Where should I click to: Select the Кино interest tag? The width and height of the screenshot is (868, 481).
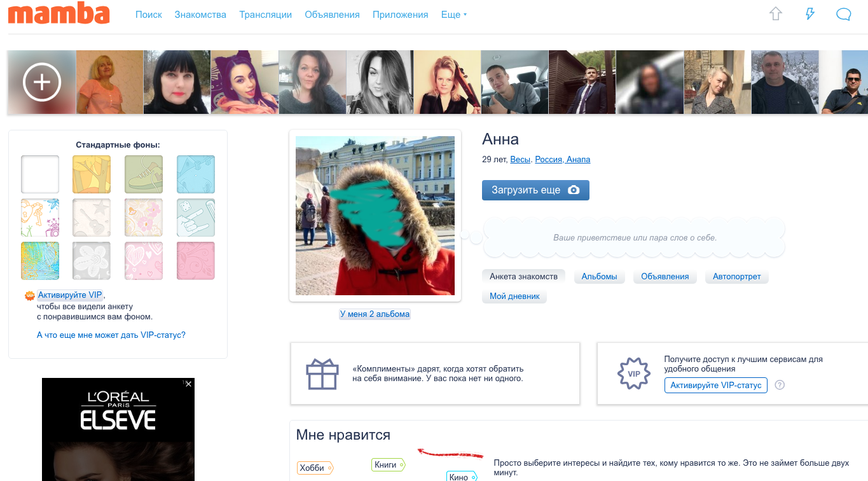click(x=461, y=476)
